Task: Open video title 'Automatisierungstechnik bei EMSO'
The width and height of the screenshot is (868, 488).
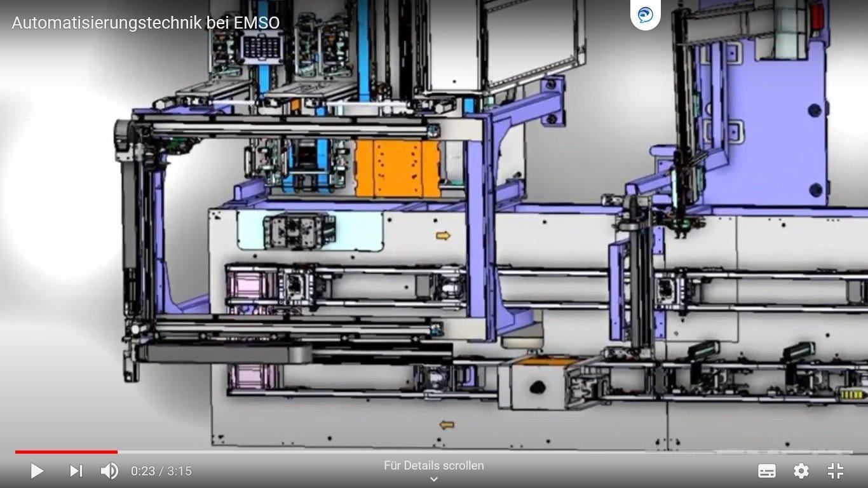Action: [146, 23]
